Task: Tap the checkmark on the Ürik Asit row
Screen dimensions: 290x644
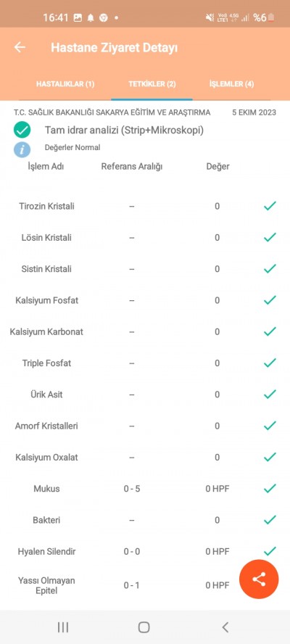Action: click(x=270, y=395)
